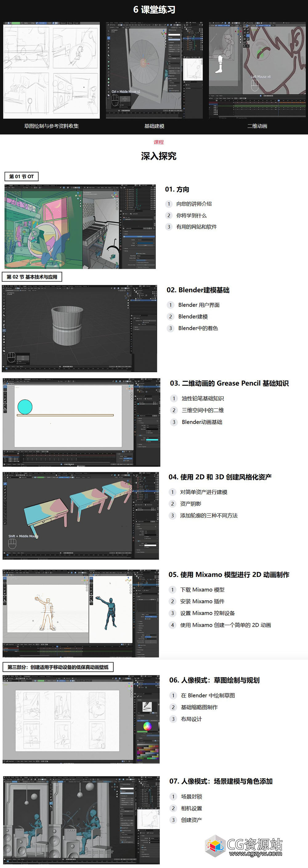Select 布局设计 lesson item

pos(191,719)
